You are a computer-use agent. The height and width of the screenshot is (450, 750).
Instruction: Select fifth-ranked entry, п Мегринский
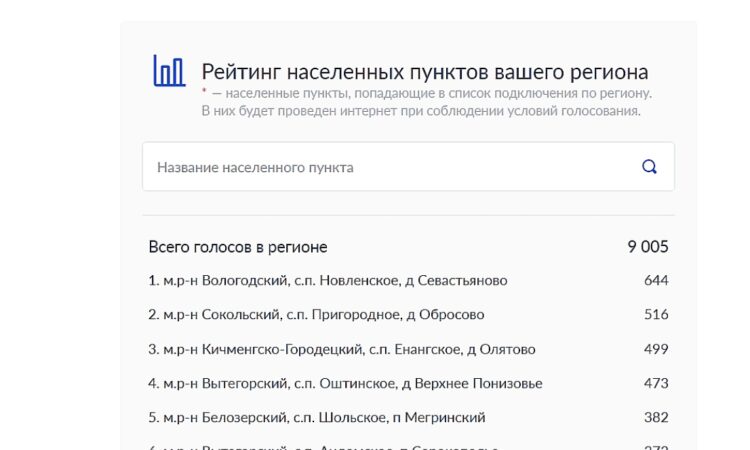[316, 417]
